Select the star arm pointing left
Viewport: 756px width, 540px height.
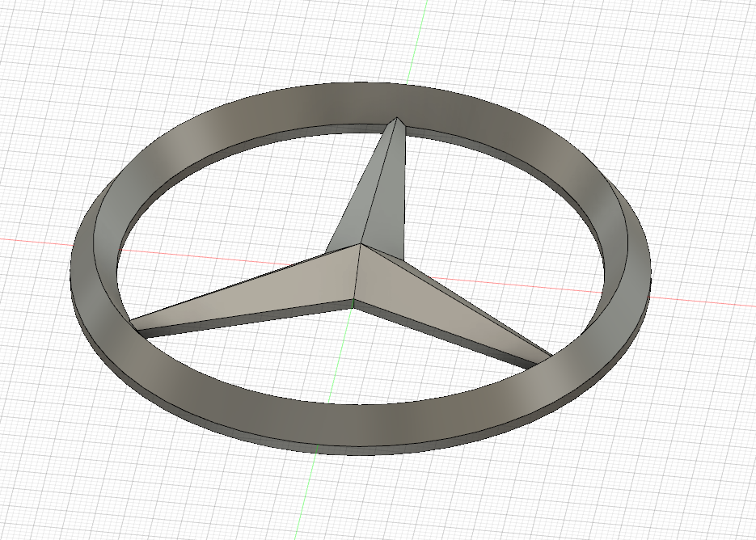251,297
